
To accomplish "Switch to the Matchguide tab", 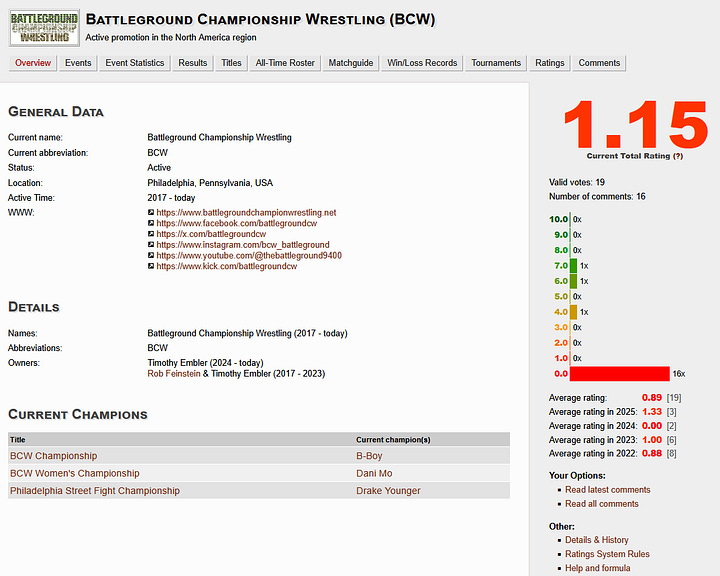I will 351,63.
